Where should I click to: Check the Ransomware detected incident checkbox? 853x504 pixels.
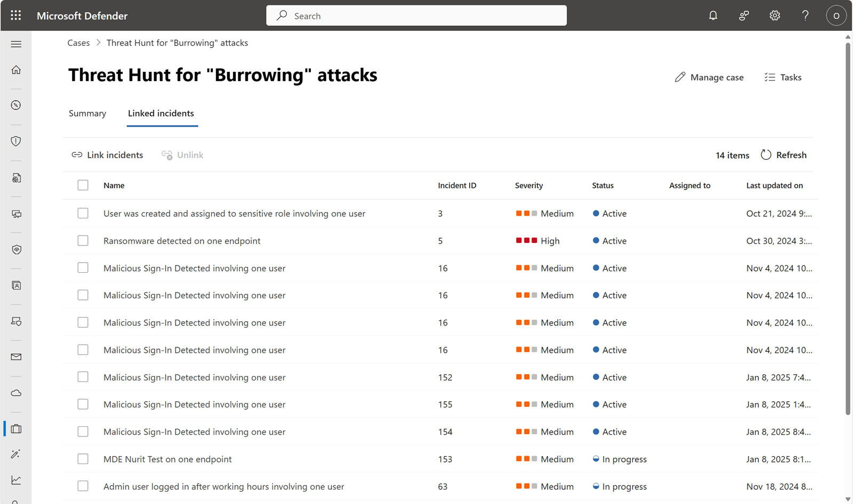83,240
